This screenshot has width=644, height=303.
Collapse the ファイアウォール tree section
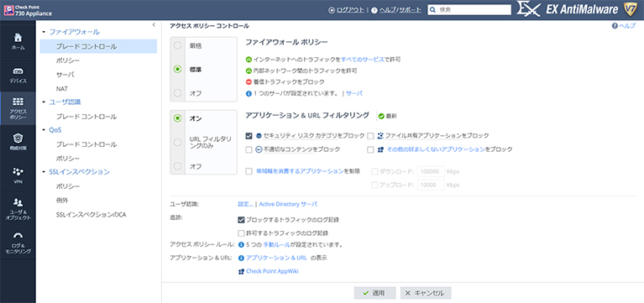tap(44, 32)
